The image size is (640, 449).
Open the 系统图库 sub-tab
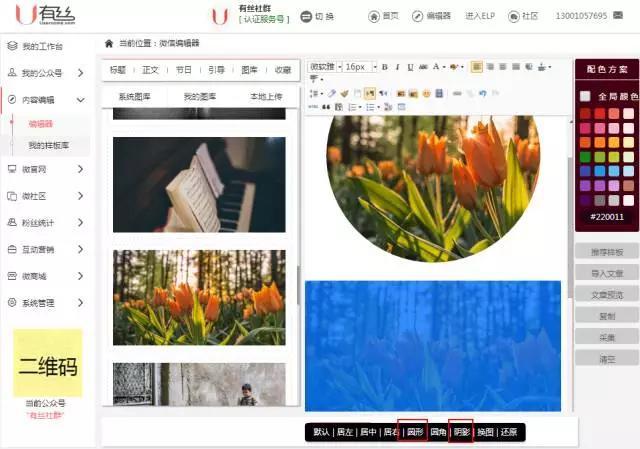pos(134,97)
